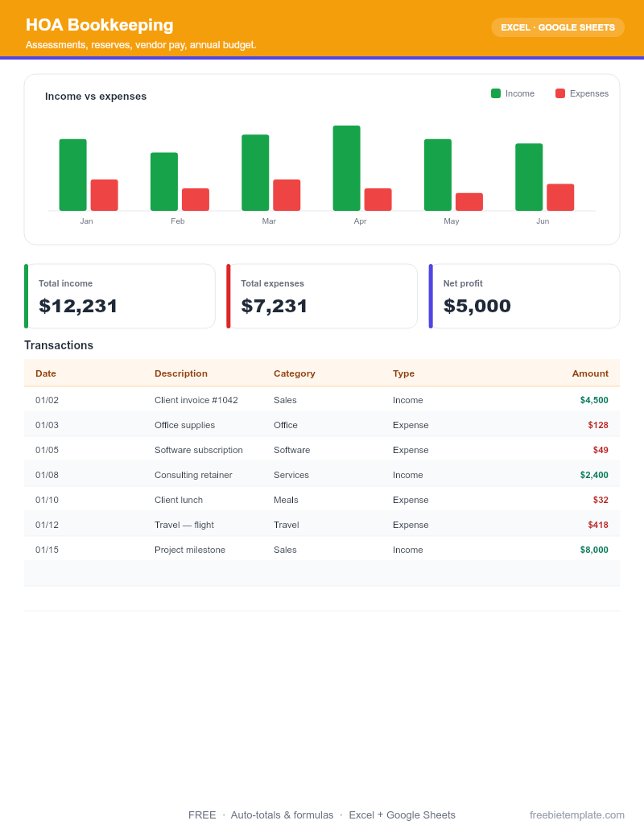Viewport: 644px width, 833px height.
Task: Click the Type column header
Action: coord(404,373)
